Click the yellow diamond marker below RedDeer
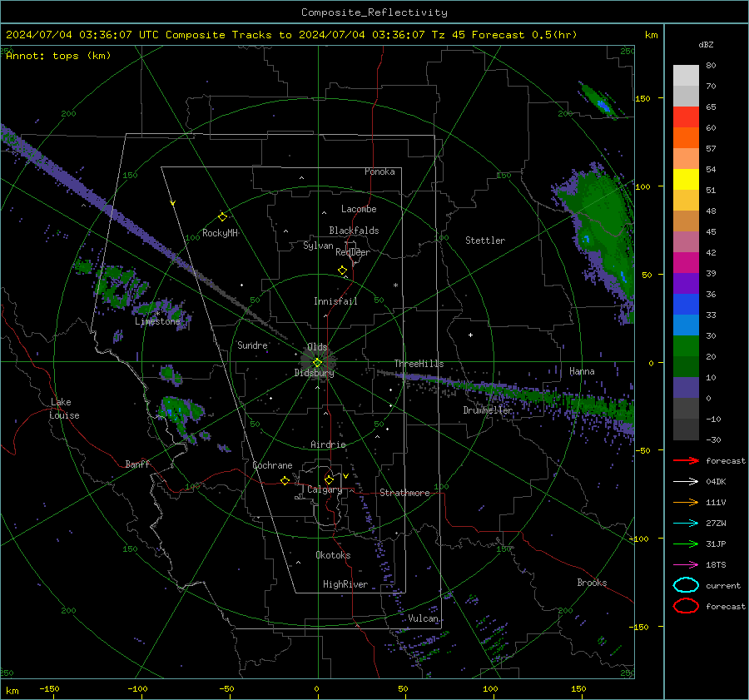 pyautogui.click(x=342, y=271)
